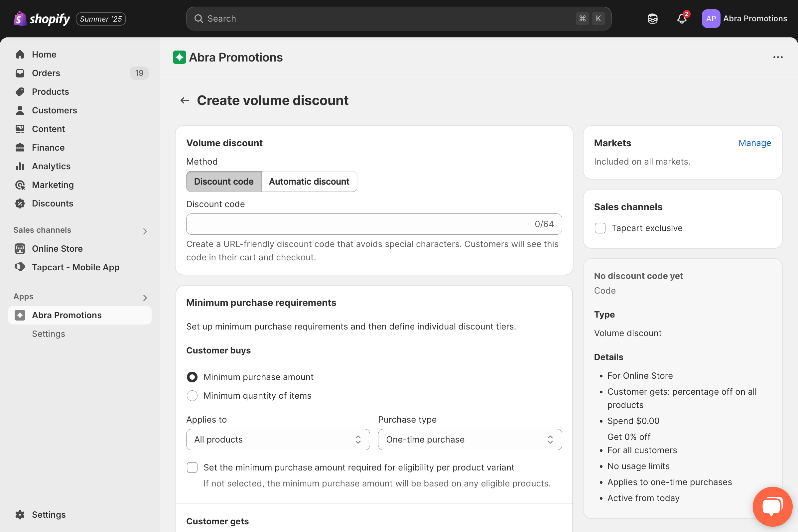Click the Online Store icon

[20, 249]
